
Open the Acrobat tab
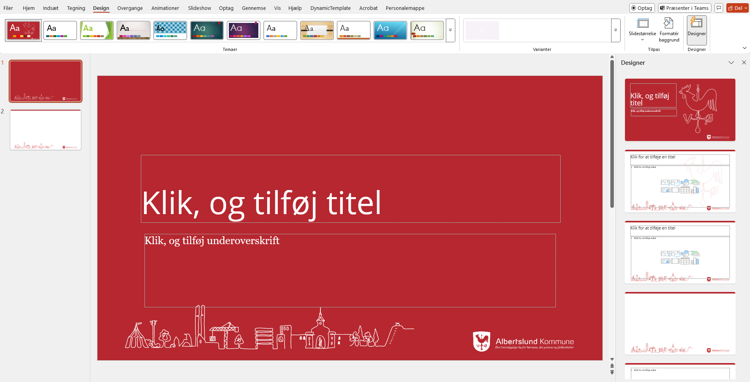click(368, 8)
